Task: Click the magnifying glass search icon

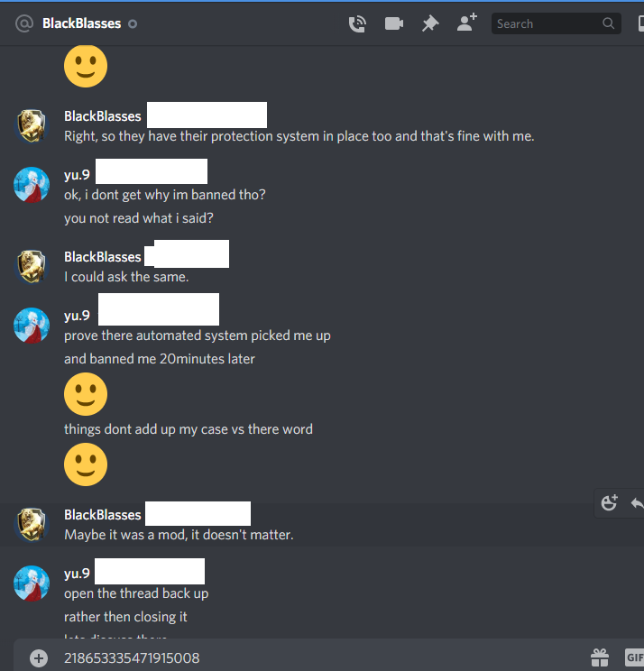Action: (x=608, y=23)
